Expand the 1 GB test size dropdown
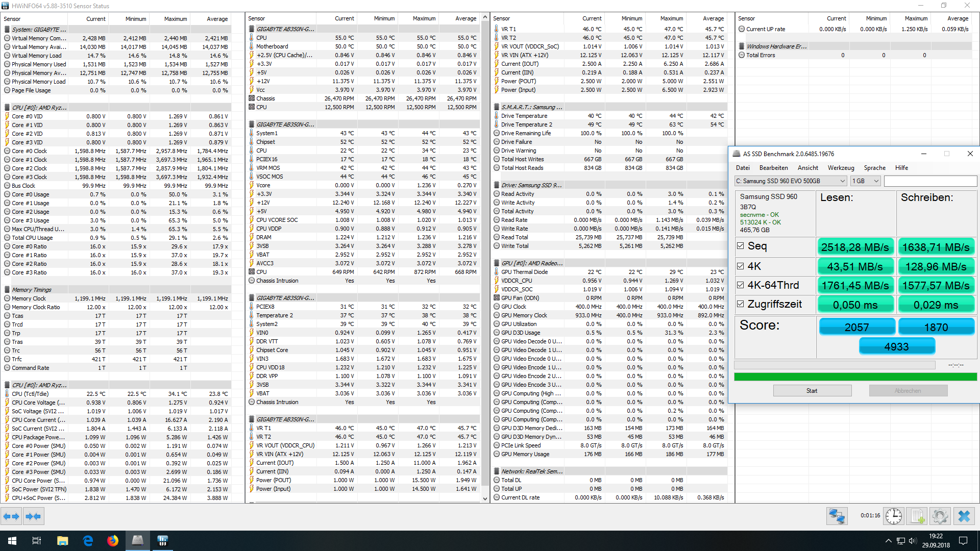980x551 pixels. pyautogui.click(x=866, y=181)
